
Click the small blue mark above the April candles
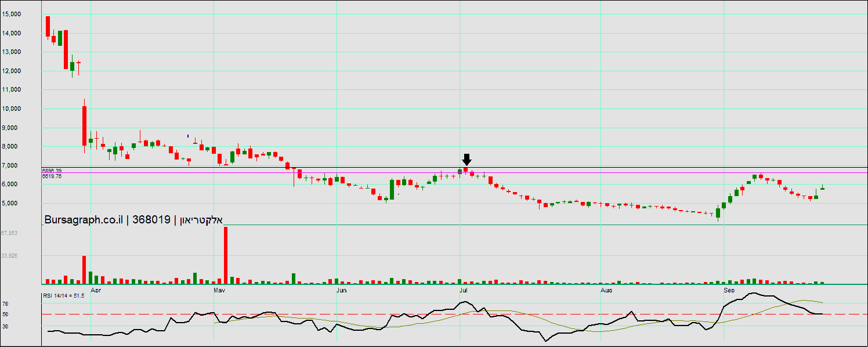click(x=187, y=136)
